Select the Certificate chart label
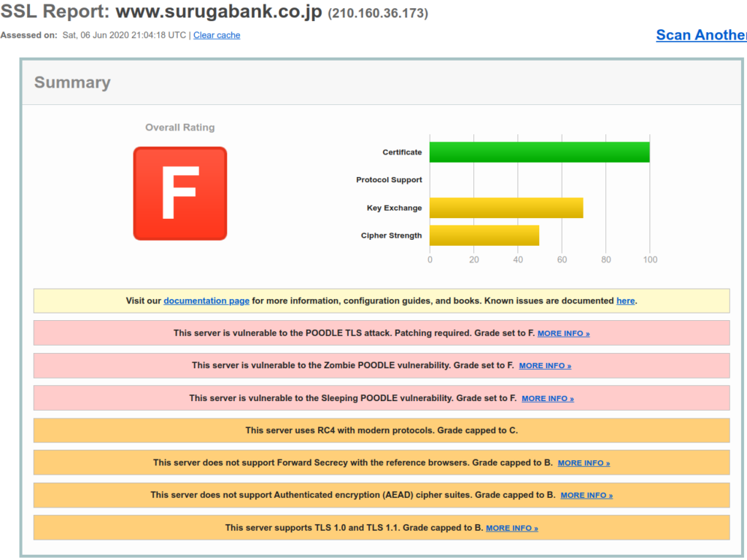Screen dimensions: 747x560 pyautogui.click(x=402, y=152)
